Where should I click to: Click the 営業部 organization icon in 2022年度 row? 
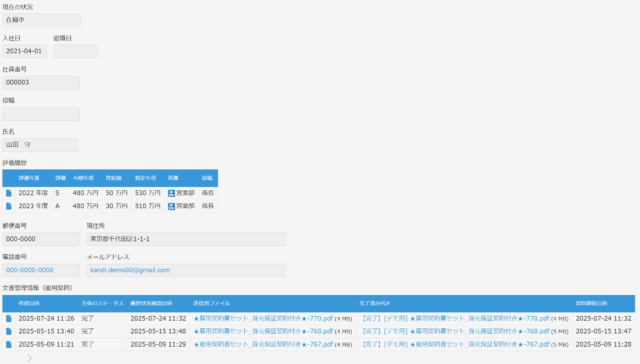[x=171, y=193]
